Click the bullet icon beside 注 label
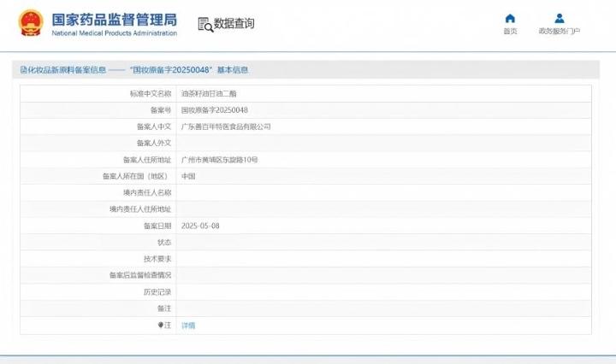The width and height of the screenshot is (616, 364). pyautogui.click(x=159, y=326)
